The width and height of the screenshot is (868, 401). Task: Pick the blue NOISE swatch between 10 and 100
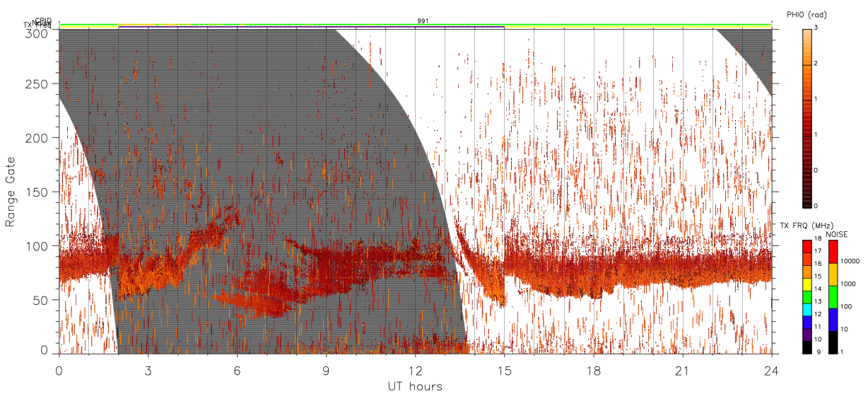click(833, 320)
